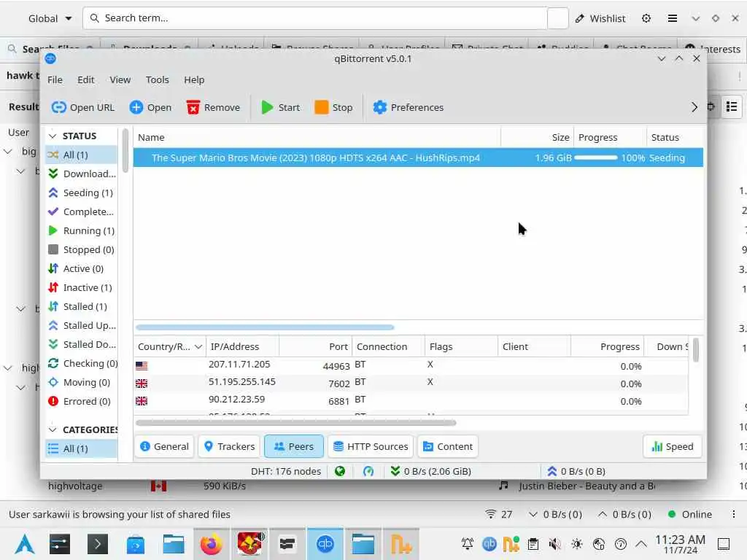Click the torrent list horizontal scrollbar
747x560 pixels.
(x=265, y=327)
